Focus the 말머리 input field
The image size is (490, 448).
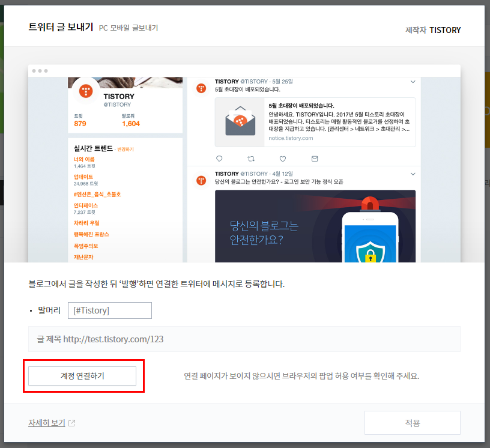pyautogui.click(x=110, y=310)
